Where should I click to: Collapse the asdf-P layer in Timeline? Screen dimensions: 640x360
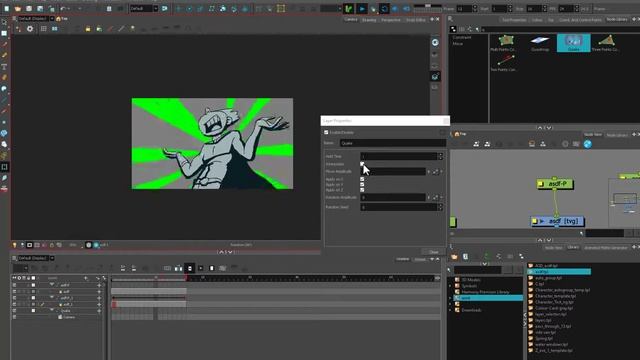52,284
